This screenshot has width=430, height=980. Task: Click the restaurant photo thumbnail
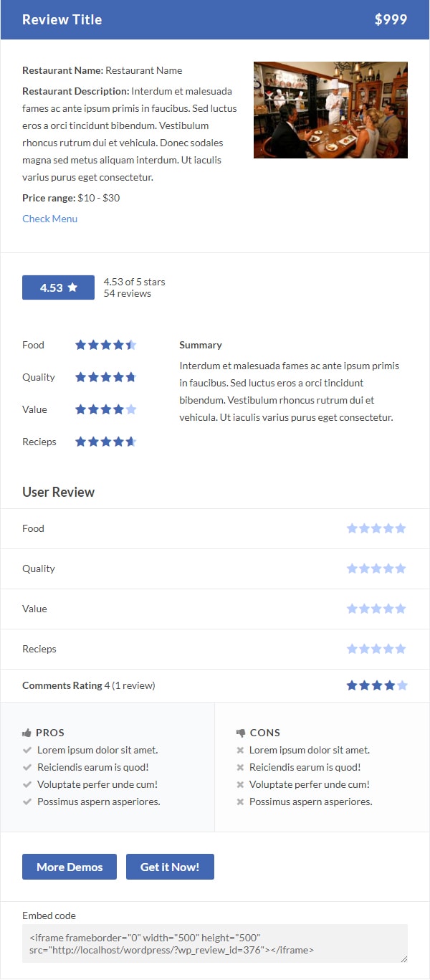click(x=330, y=110)
